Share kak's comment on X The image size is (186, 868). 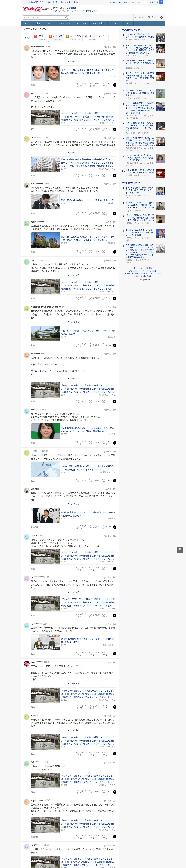115,402
